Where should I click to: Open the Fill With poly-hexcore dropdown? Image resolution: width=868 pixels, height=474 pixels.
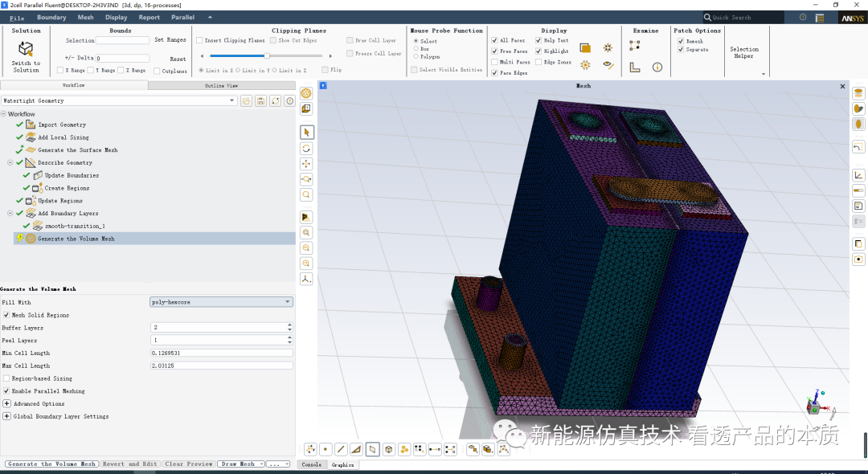coord(221,302)
